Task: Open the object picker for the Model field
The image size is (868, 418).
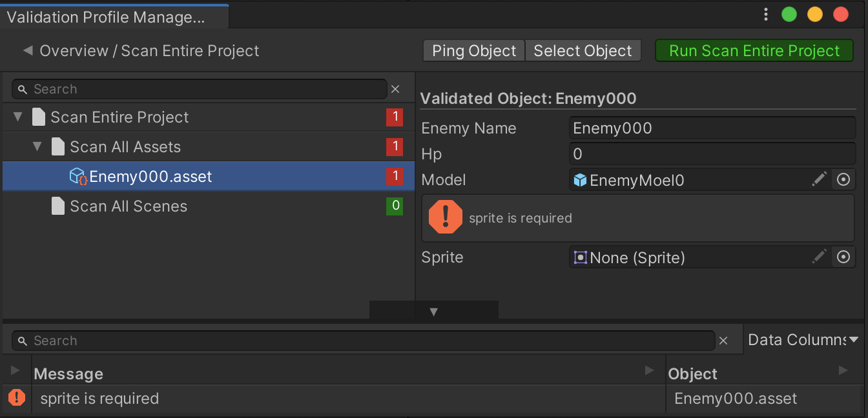Action: pos(843,179)
